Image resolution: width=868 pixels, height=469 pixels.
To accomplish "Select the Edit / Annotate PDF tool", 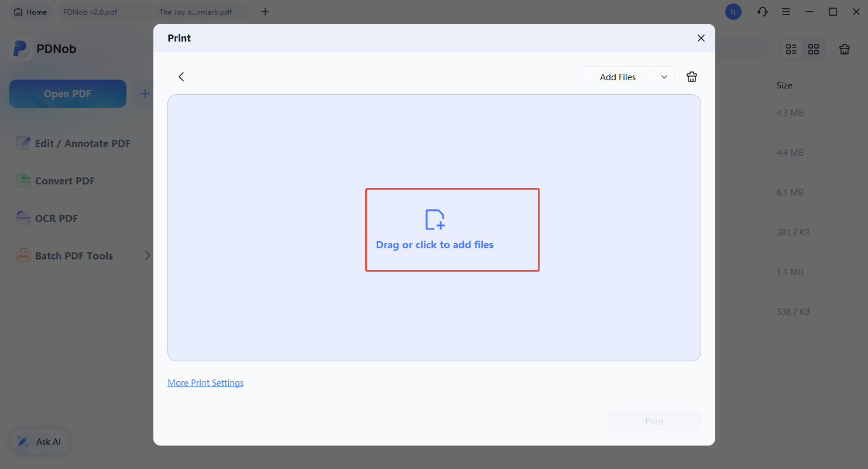I will point(82,143).
